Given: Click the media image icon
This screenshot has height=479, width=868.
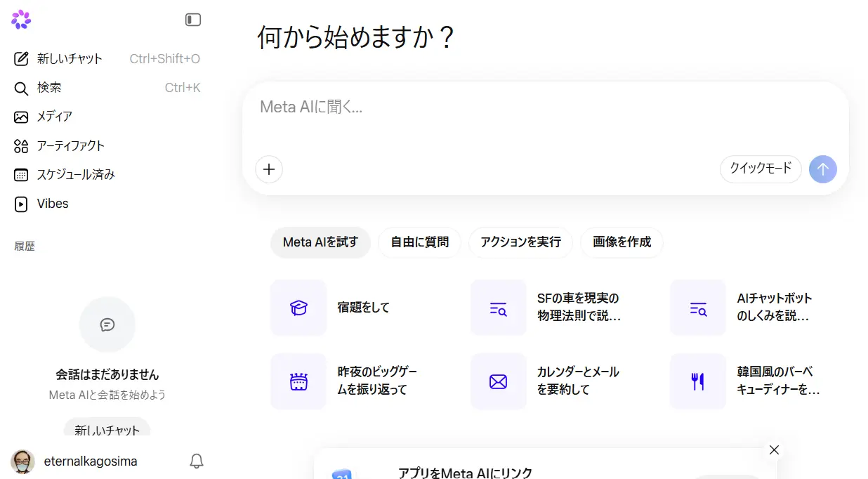Looking at the screenshot, I should [x=21, y=117].
